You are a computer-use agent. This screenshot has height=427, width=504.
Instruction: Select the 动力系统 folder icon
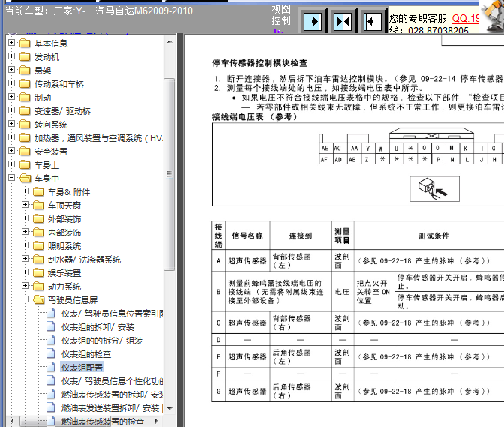[x=38, y=286]
